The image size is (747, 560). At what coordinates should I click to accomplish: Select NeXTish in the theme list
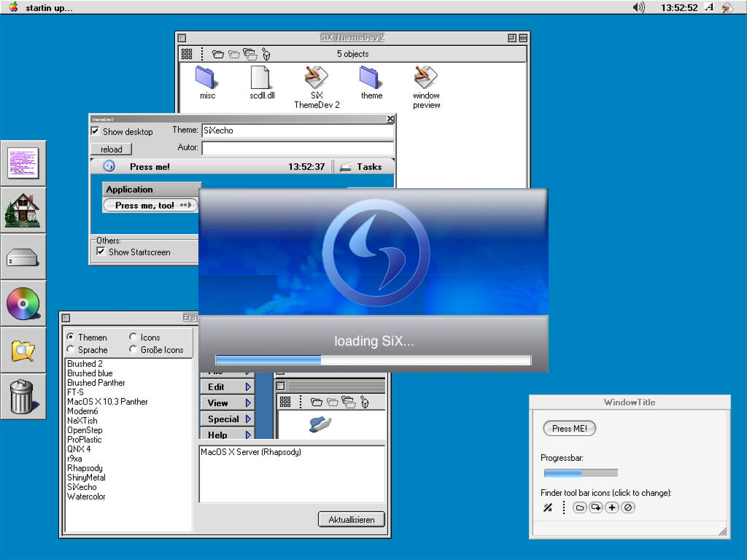(x=82, y=421)
